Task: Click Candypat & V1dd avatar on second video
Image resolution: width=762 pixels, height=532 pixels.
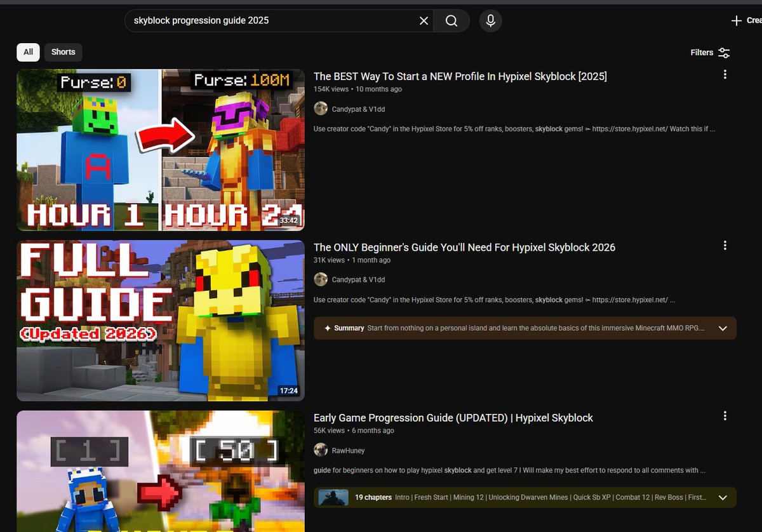Action: 321,279
